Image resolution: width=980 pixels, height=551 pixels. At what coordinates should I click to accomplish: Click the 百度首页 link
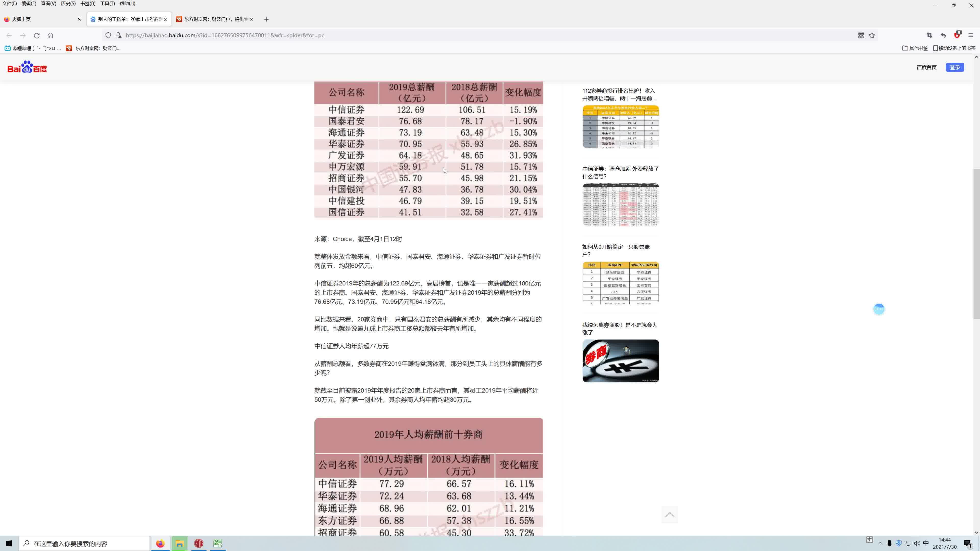pyautogui.click(x=926, y=67)
